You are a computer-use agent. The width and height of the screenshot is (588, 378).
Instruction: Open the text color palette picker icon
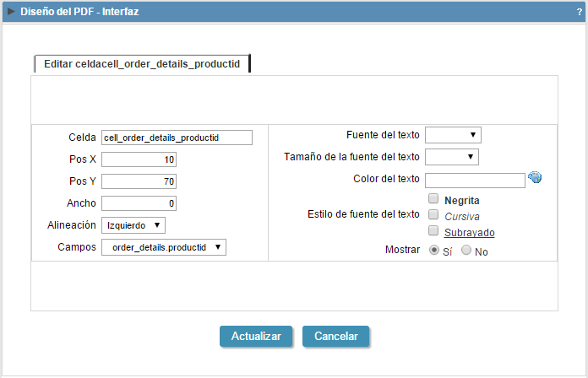coord(535,177)
